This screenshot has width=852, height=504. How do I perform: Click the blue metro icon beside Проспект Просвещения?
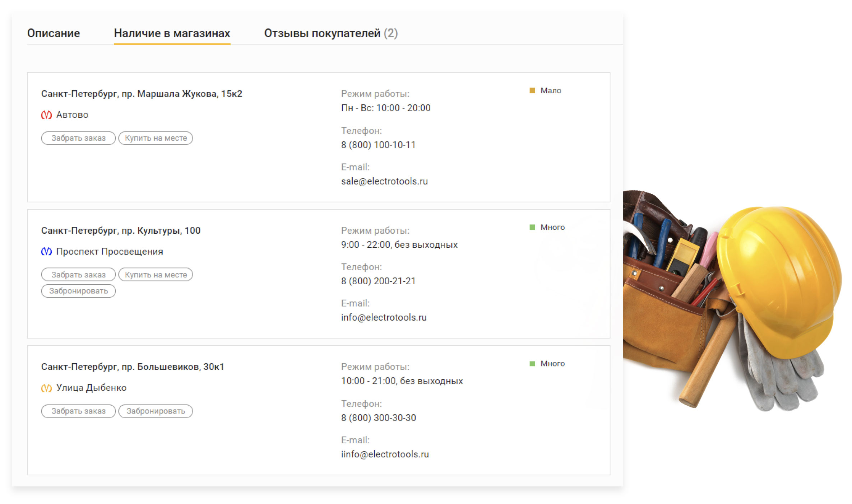46,252
